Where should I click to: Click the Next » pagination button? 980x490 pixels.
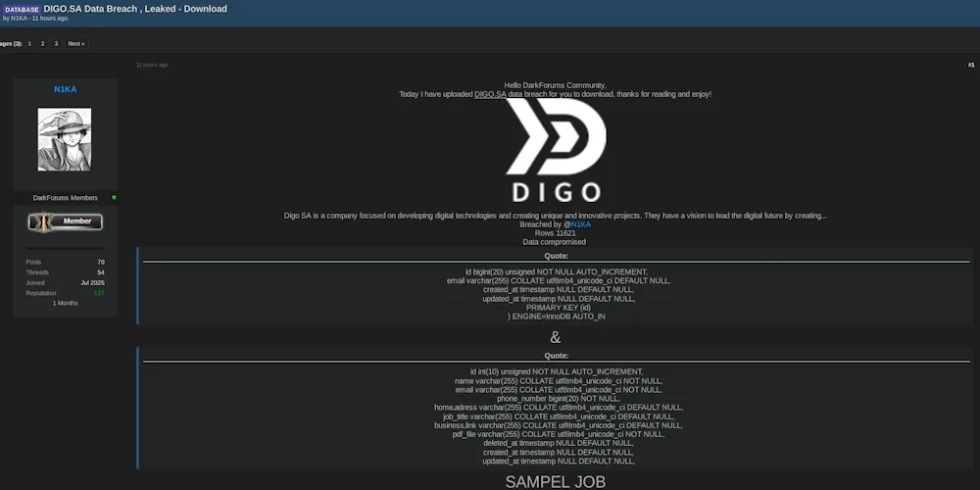pos(76,44)
